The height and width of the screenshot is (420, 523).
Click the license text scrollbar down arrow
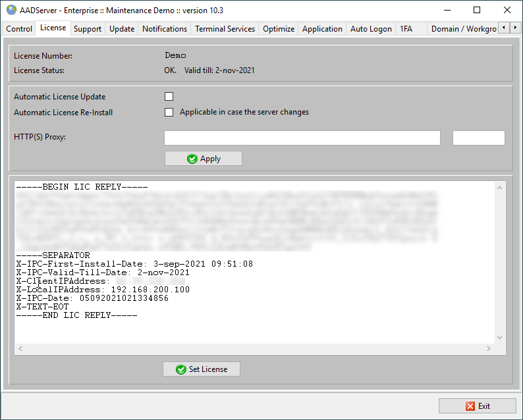coord(499,338)
